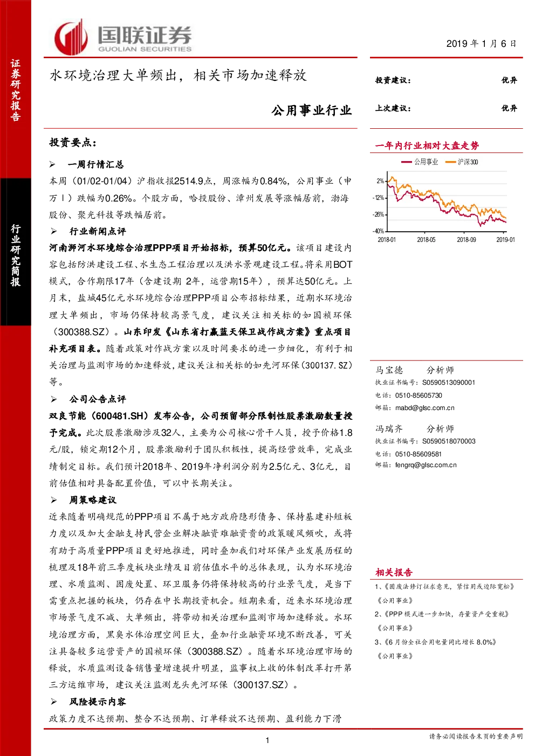
Task: Click the arrow bullet before 一周行情汇总
Action: pos(53,164)
